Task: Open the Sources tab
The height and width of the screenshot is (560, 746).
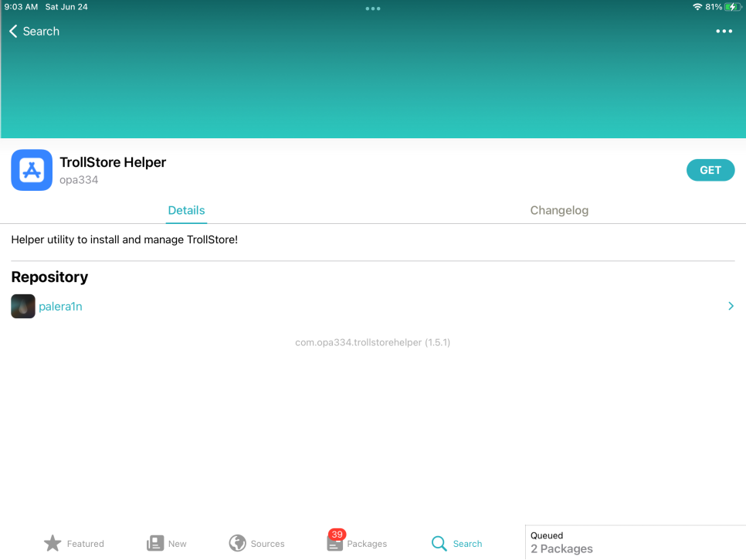Action: coord(256,543)
